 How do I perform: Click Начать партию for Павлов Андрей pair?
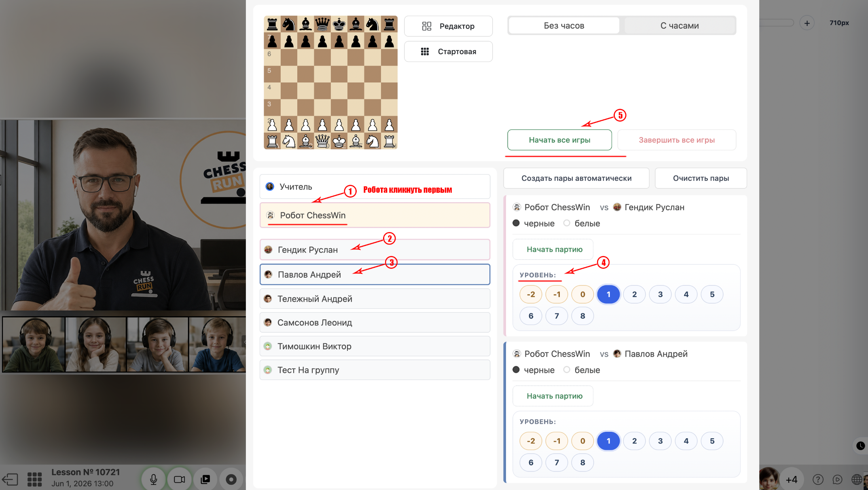pos(553,396)
